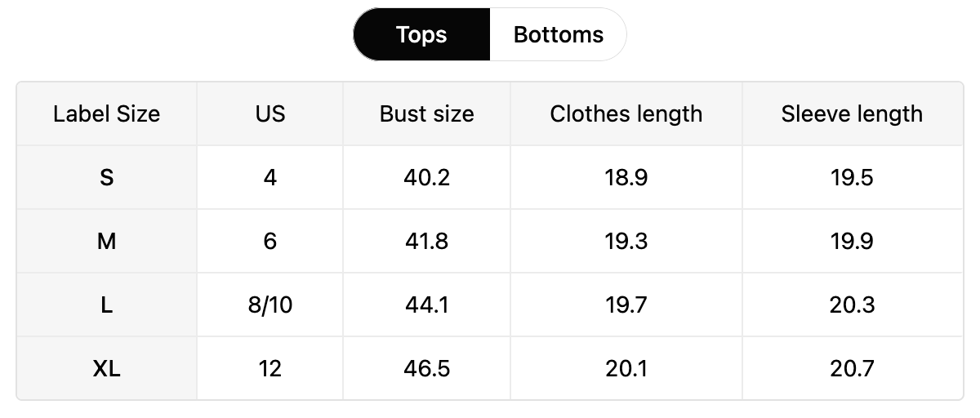Select the M label size row
980x418 pixels.
[490, 241]
